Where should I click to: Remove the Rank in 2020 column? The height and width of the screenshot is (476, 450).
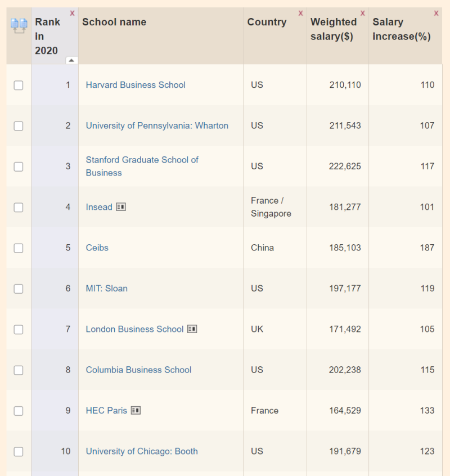[x=72, y=13]
